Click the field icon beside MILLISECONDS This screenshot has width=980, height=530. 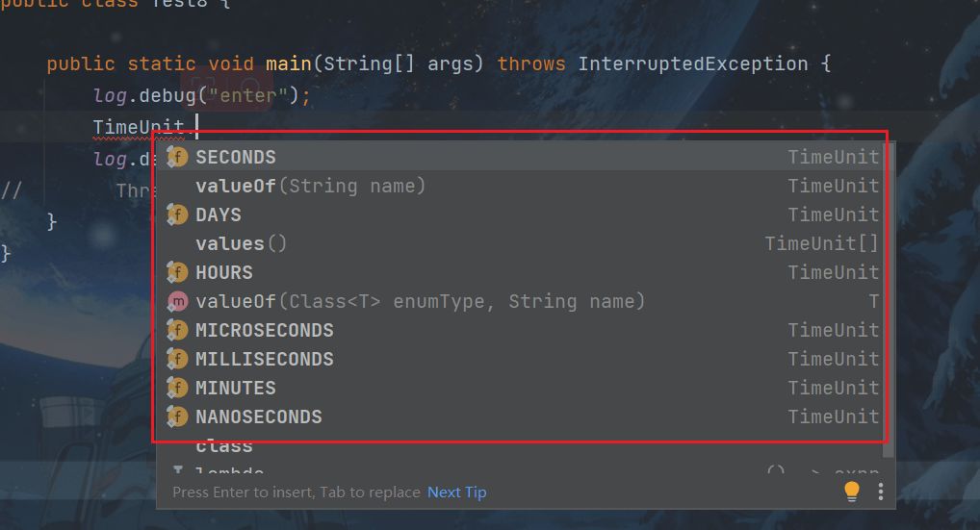(x=177, y=359)
